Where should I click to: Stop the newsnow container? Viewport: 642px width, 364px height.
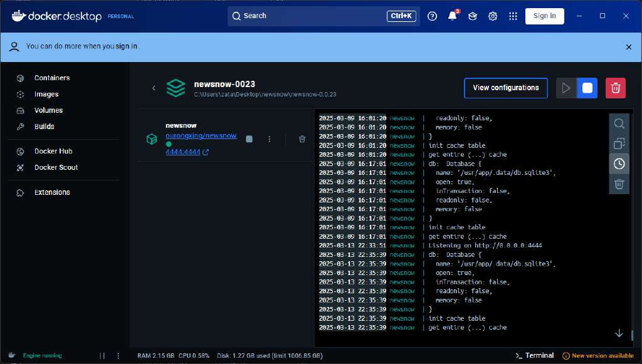click(x=249, y=139)
